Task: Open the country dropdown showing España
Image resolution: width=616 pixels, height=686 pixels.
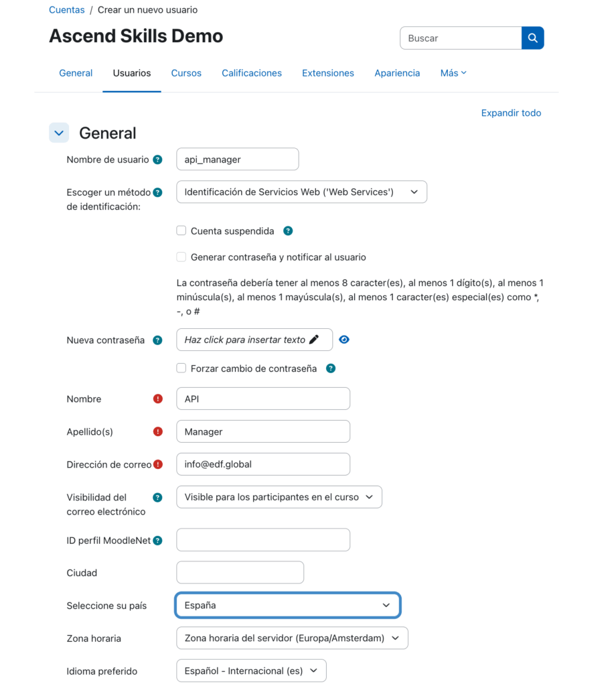Action: (287, 605)
